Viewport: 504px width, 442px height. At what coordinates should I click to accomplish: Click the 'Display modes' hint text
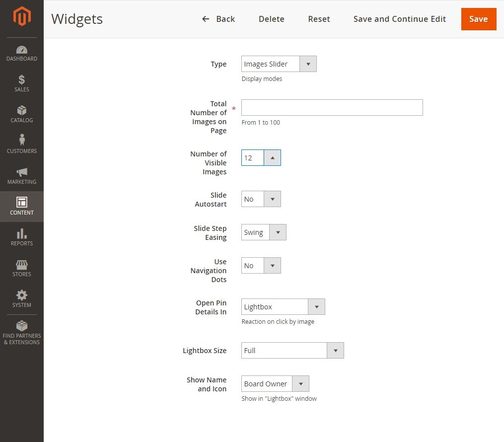[x=262, y=79]
